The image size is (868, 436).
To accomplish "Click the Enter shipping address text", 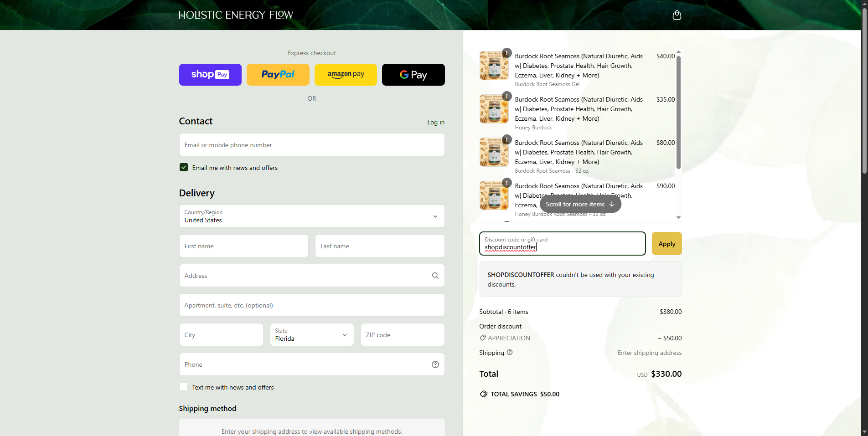I will point(650,353).
